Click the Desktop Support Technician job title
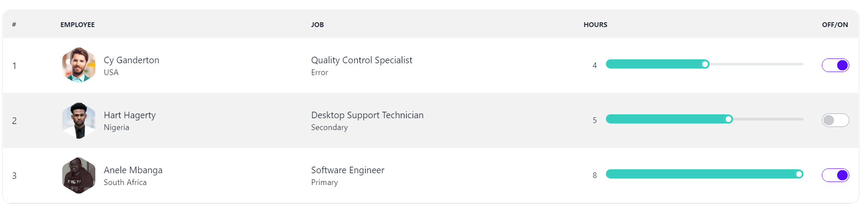 367,115
